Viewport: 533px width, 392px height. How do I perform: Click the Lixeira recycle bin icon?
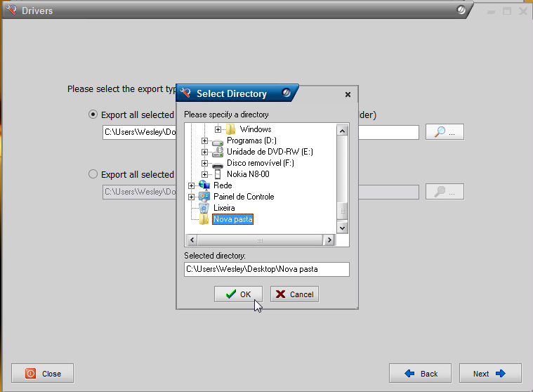coord(204,208)
